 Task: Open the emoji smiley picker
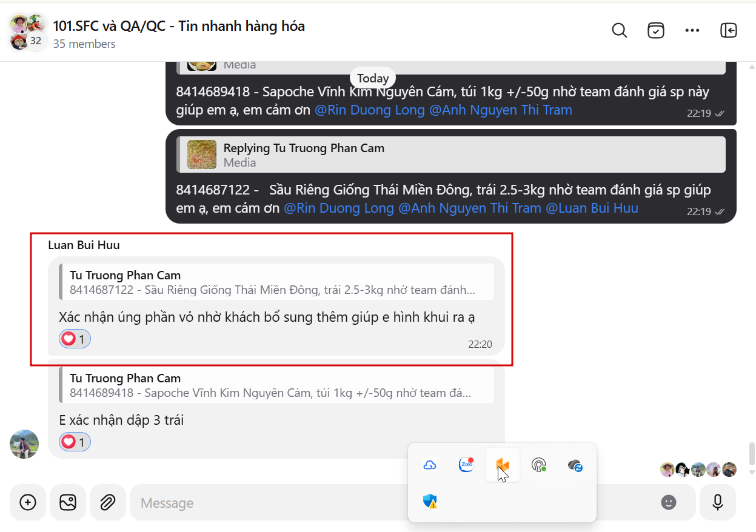click(669, 502)
